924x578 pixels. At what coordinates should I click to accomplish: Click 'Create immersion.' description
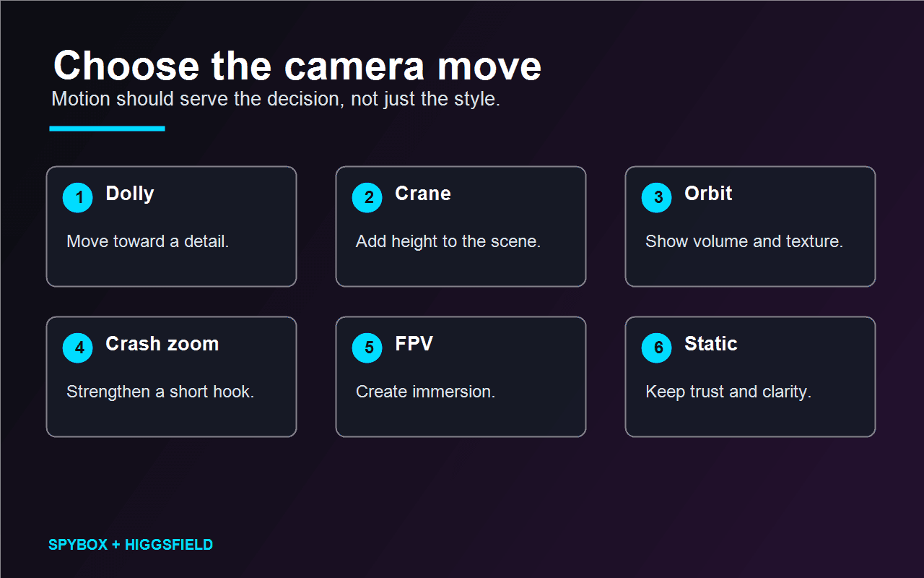coord(426,392)
